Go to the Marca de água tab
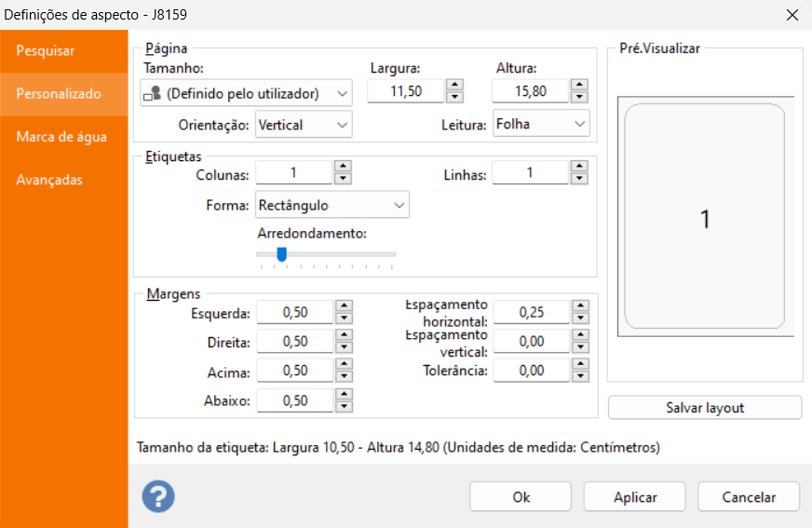 [x=63, y=137]
